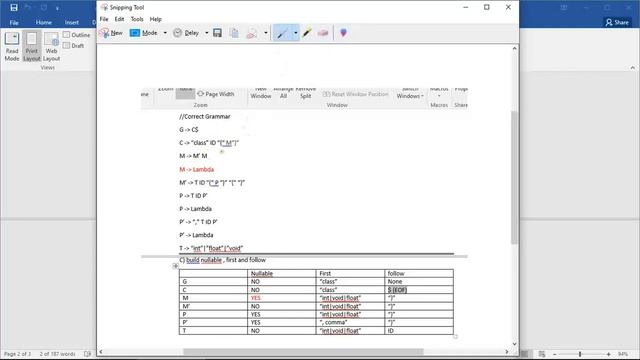
Task: Open Snipping Tool Help menu
Action: (x=156, y=19)
